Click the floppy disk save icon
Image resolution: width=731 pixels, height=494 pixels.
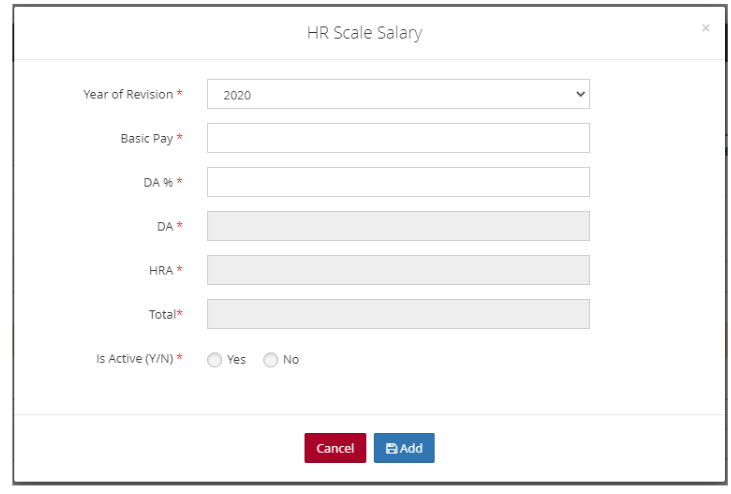tap(391, 449)
